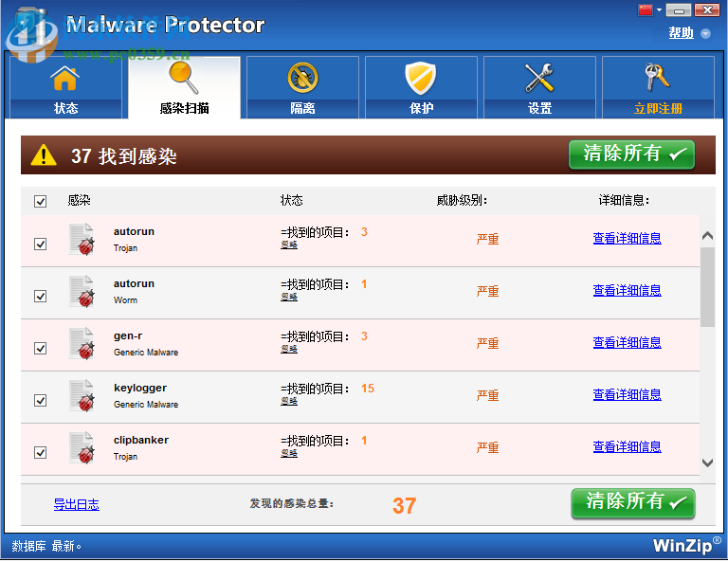Switch to the Infection Scan (感染扫描) tab
The height and width of the screenshot is (562, 728).
(184, 87)
